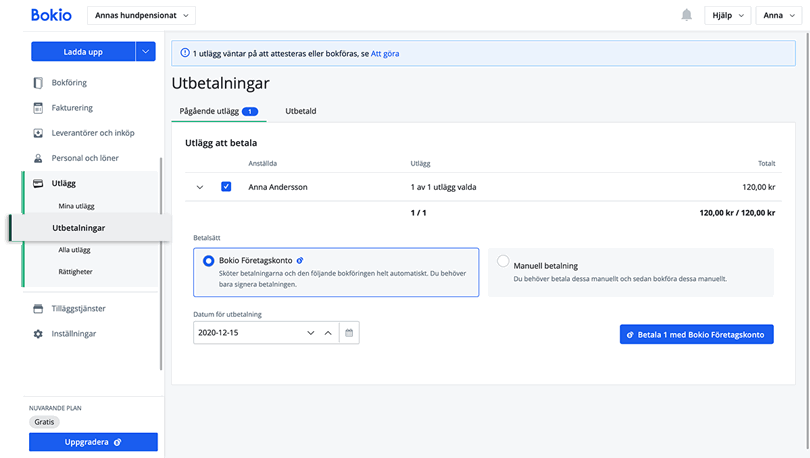Open the calendar picker icon for payment date
810x458 pixels.
click(349, 332)
